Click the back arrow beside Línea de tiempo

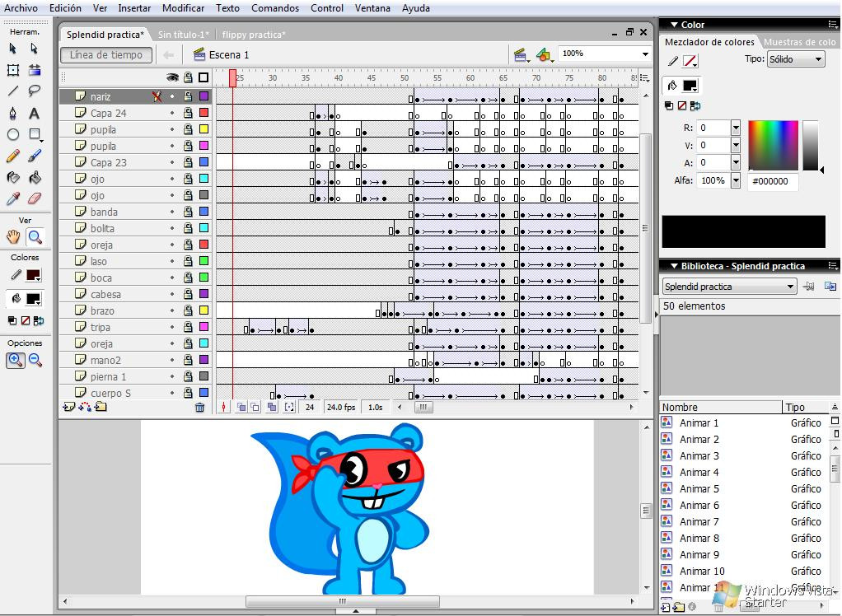tap(168, 54)
